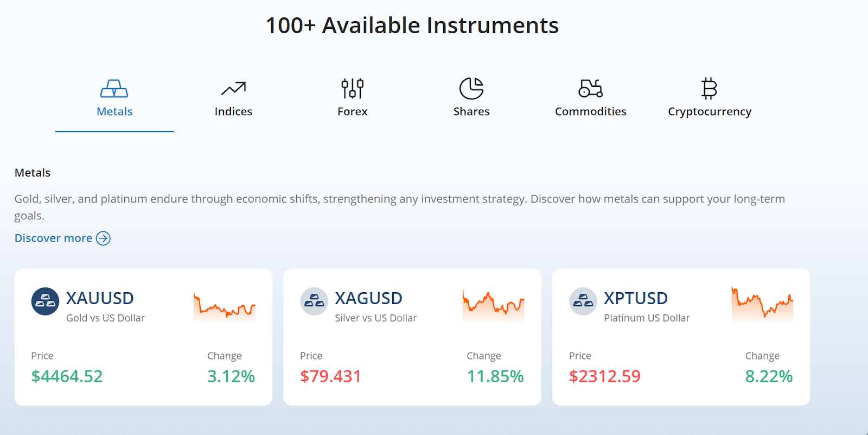Screen dimensions: 868x435
Task: Open the Shares tab label
Action: pos(471,112)
